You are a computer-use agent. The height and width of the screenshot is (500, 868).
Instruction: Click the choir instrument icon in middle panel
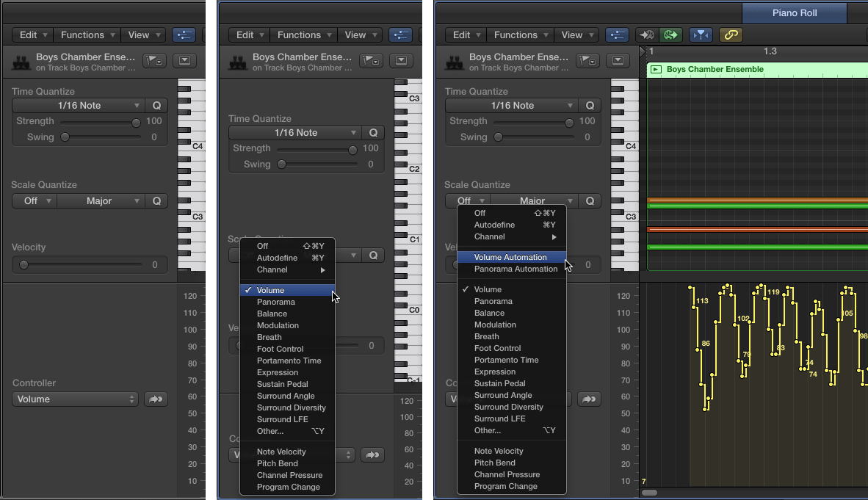tap(238, 62)
